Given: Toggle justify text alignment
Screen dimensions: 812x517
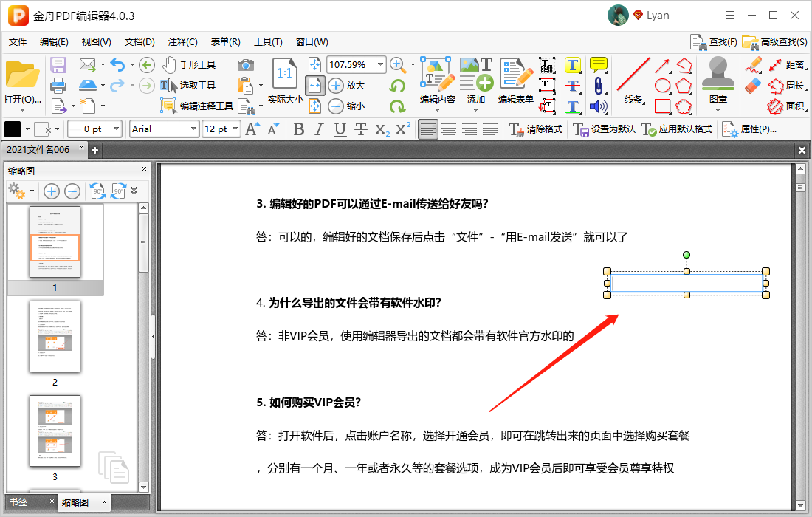Looking at the screenshot, I should tap(490, 129).
